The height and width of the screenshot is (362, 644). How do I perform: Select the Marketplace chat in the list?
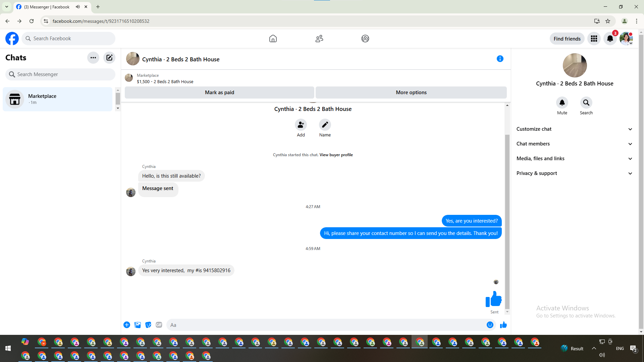pyautogui.click(x=58, y=99)
